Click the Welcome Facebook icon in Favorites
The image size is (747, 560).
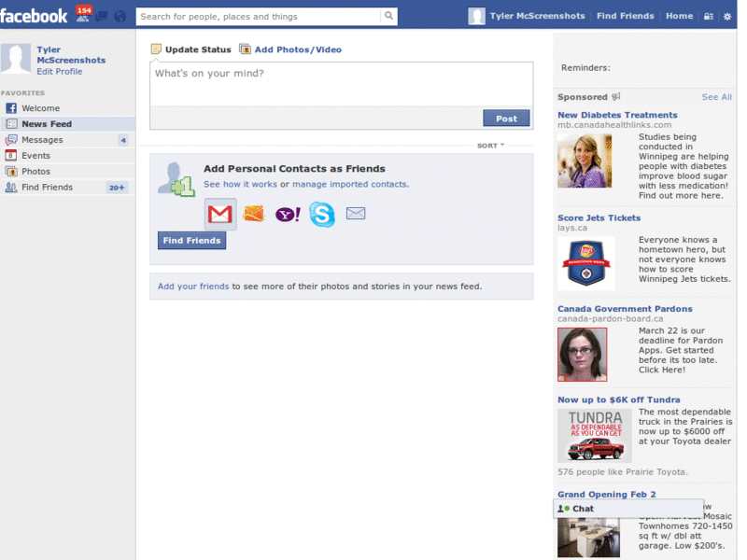11,108
